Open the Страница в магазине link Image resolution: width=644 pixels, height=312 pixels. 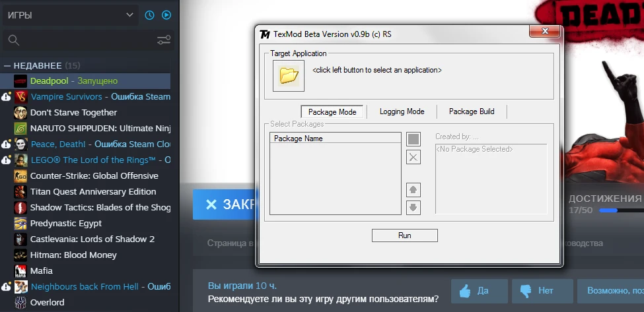tap(230, 243)
